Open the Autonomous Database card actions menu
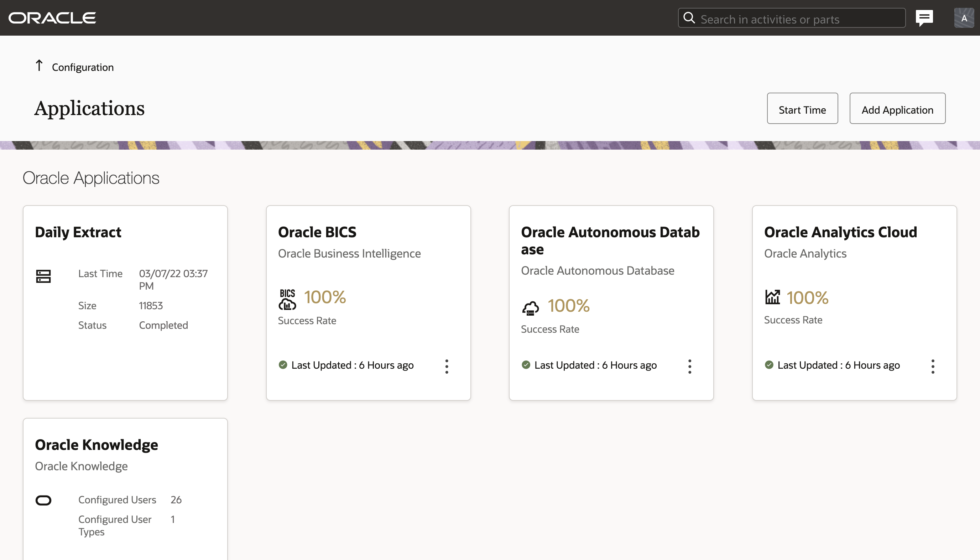The width and height of the screenshot is (980, 560). [689, 366]
